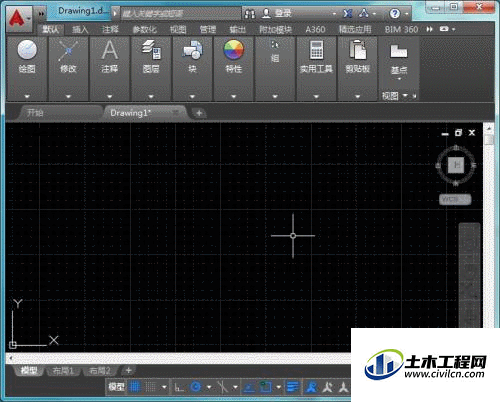Toggle snap mode dots in status bar
The image size is (500, 402).
click(x=150, y=387)
